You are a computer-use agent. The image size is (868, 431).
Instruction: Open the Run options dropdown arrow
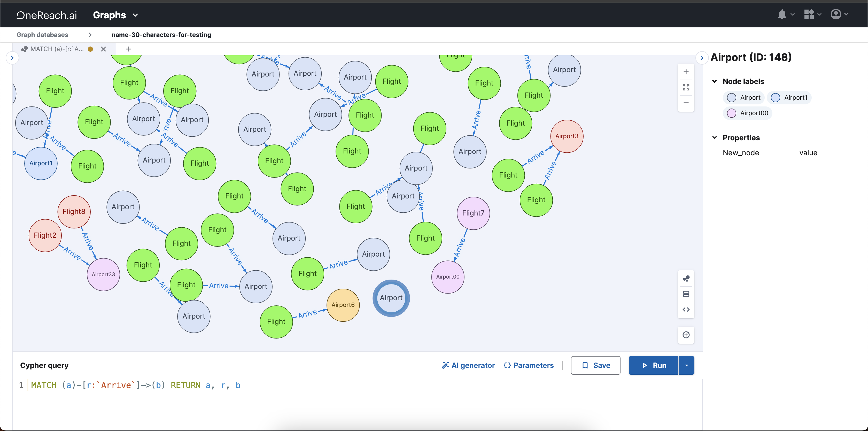point(687,365)
